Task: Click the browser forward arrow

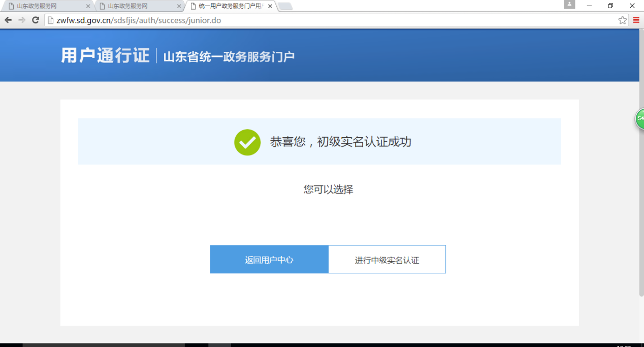Action: tap(22, 20)
